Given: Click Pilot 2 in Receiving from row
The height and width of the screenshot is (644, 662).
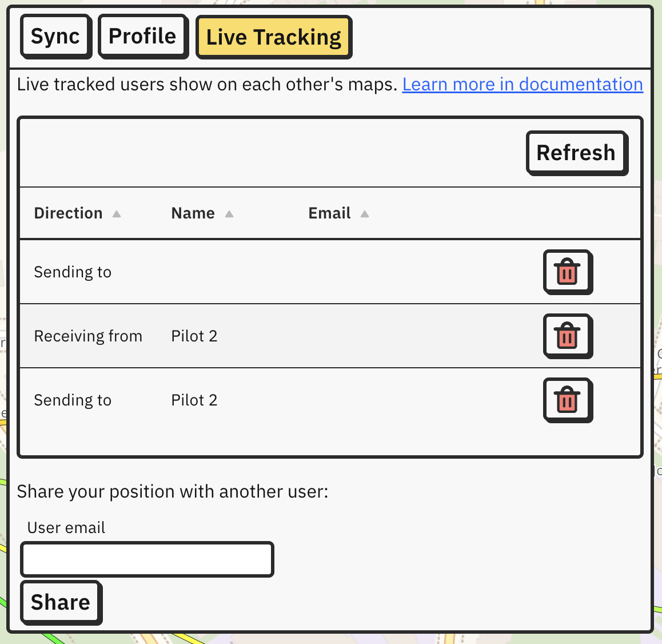Looking at the screenshot, I should coord(194,336).
